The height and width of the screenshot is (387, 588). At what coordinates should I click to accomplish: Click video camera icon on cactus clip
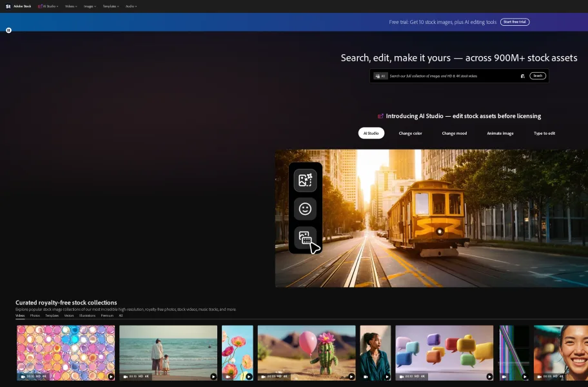(x=263, y=377)
